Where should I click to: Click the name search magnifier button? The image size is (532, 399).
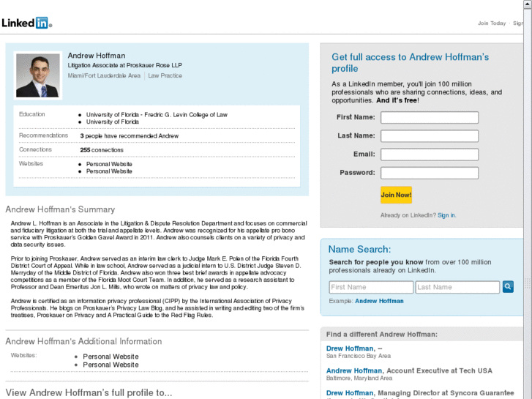click(508, 286)
